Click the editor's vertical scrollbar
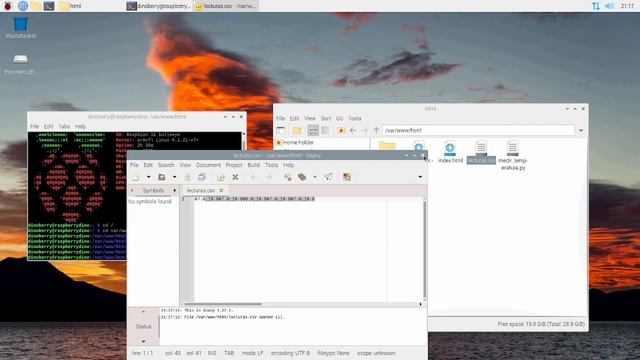 (424, 249)
